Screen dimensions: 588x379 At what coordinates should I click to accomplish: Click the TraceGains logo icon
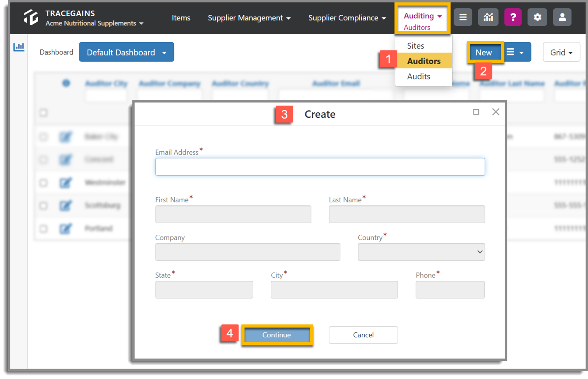(31, 17)
